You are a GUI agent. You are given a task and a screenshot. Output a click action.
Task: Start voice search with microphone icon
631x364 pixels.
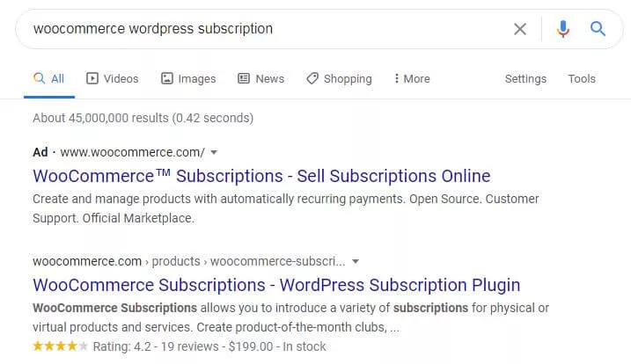(x=563, y=29)
